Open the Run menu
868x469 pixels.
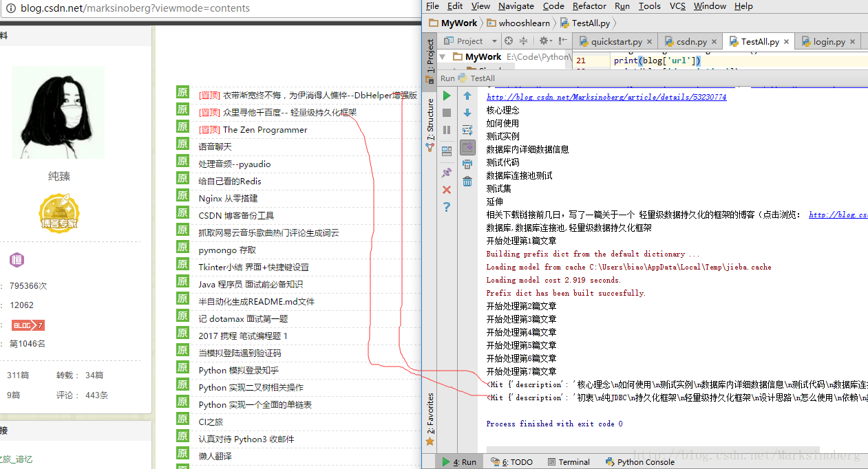coord(622,6)
